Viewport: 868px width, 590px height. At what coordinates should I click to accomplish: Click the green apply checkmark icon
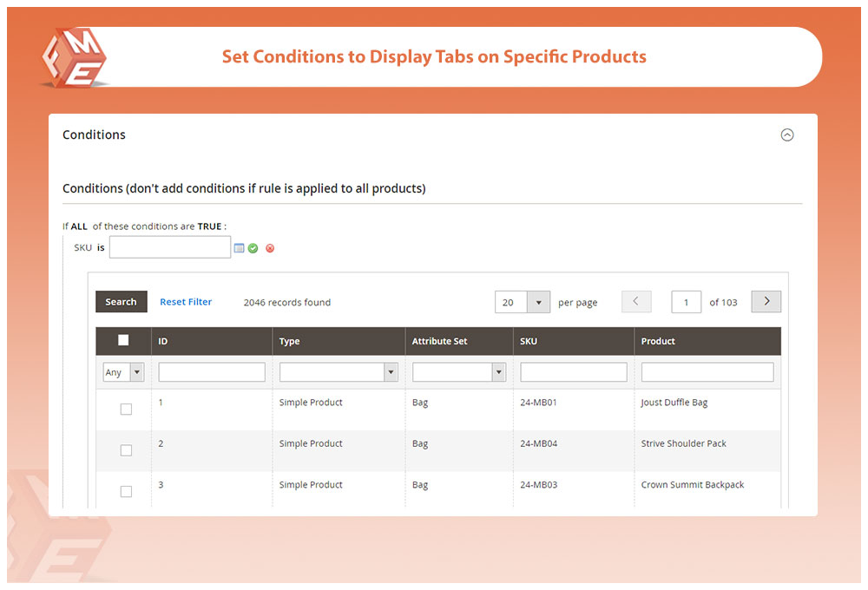tap(253, 248)
